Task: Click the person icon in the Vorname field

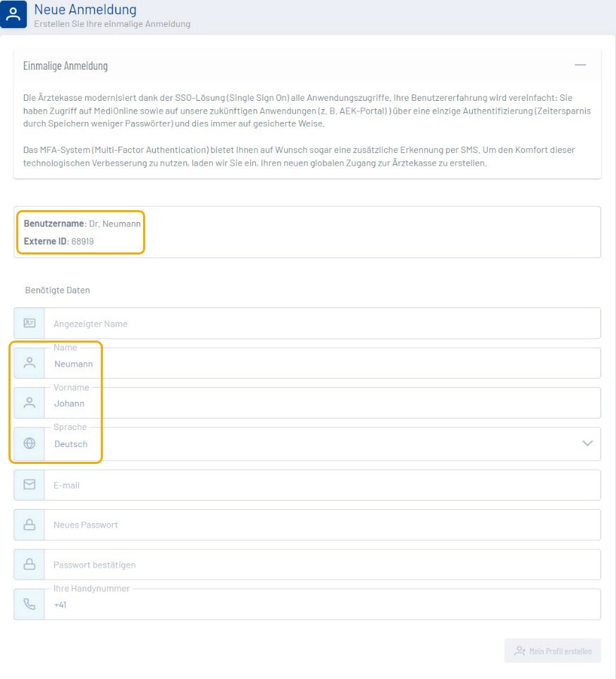Action: coord(30,403)
